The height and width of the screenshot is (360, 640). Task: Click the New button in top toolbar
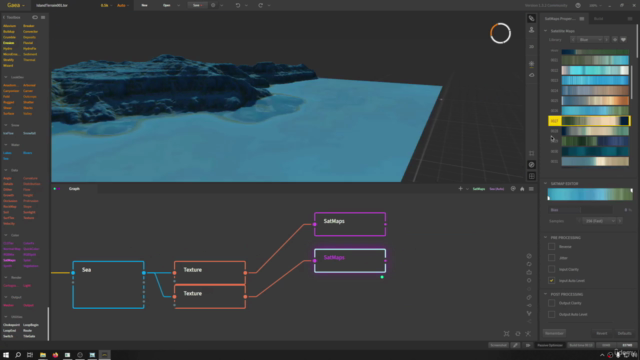point(144,5)
